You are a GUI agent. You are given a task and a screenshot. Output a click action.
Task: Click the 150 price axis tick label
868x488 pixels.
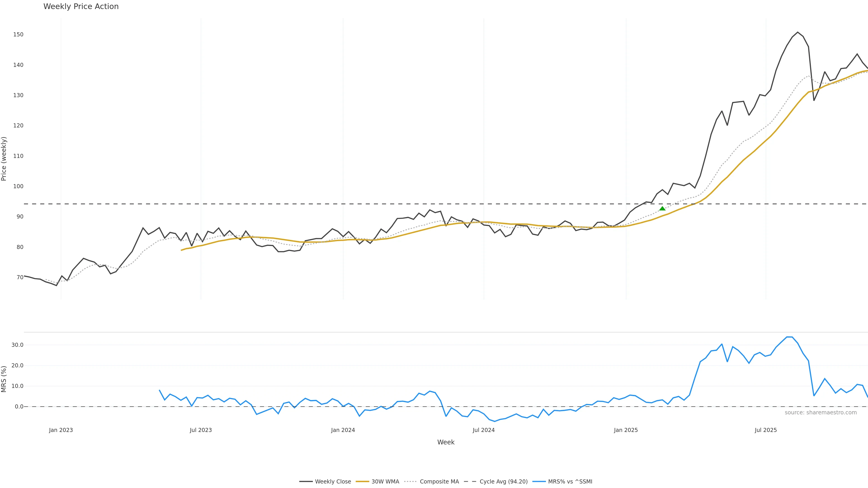pos(18,34)
